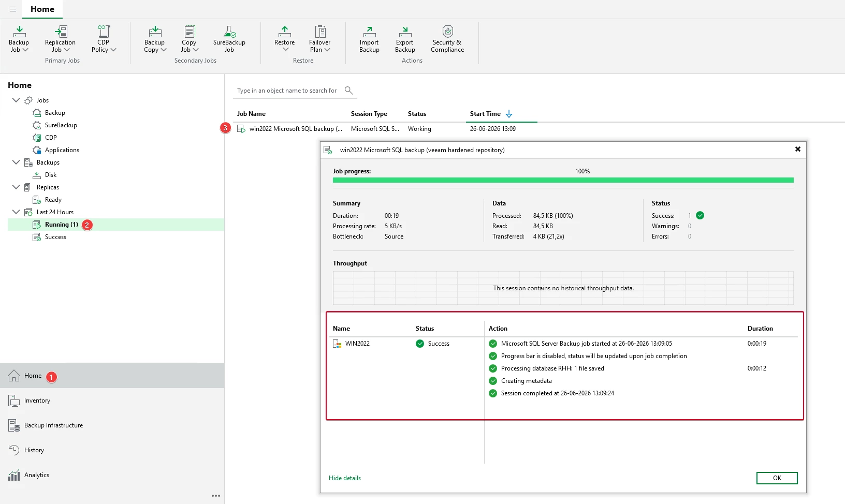Image resolution: width=845 pixels, height=504 pixels.
Task: Click the OK button
Action: [777, 478]
